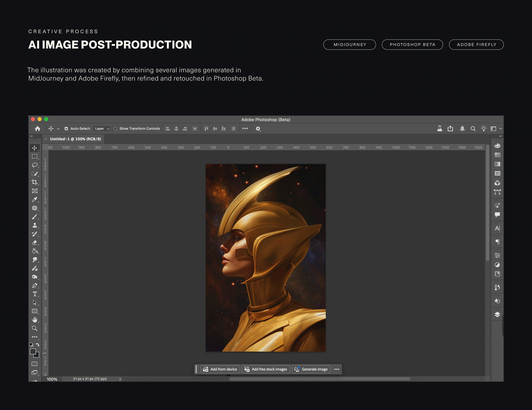Click Generate image button
The image size is (532, 410).
(311, 369)
